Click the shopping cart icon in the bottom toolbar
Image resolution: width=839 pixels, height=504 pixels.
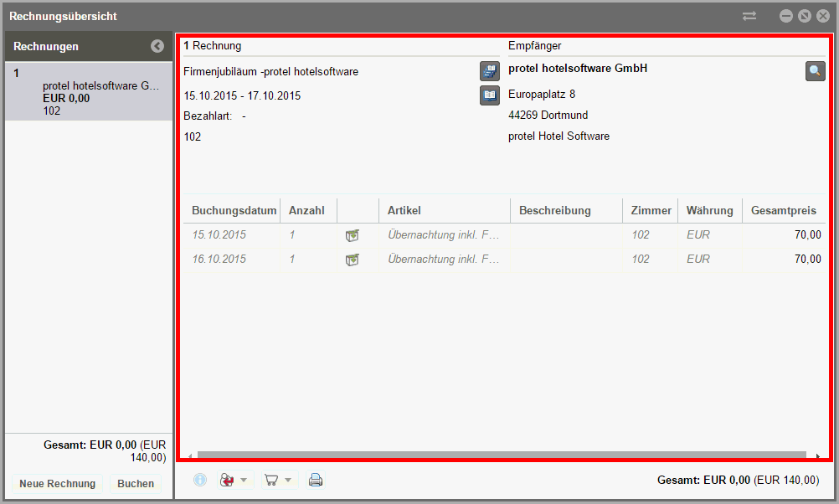[x=270, y=481]
